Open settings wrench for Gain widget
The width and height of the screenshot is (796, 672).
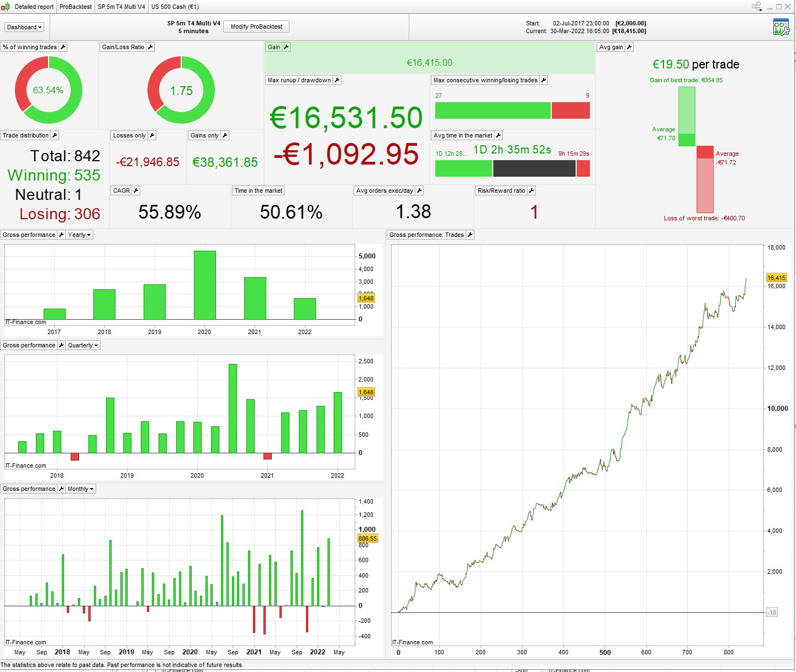[x=286, y=47]
